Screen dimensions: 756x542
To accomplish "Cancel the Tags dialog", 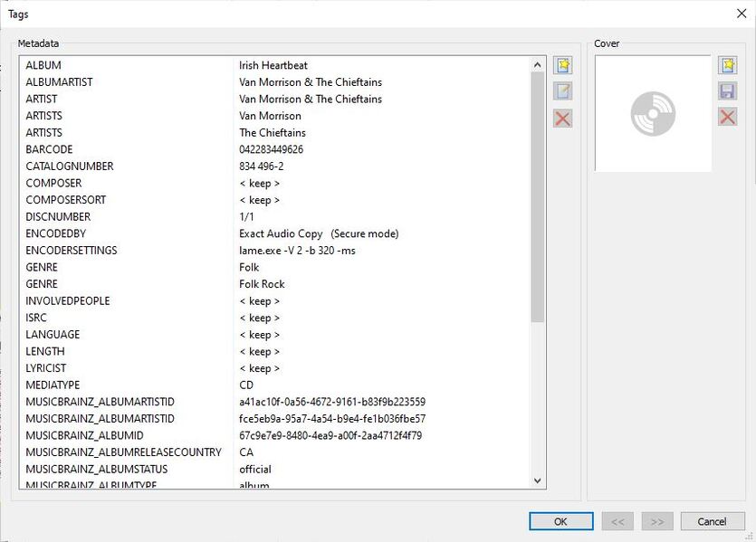I will [x=713, y=521].
